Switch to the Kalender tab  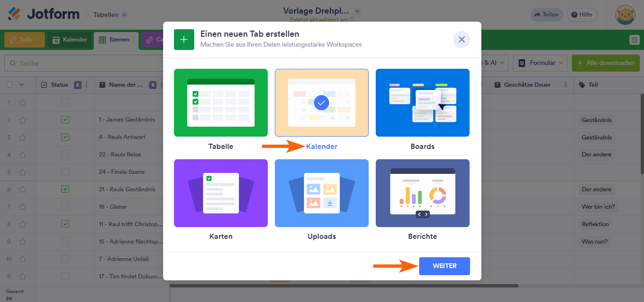tap(69, 40)
